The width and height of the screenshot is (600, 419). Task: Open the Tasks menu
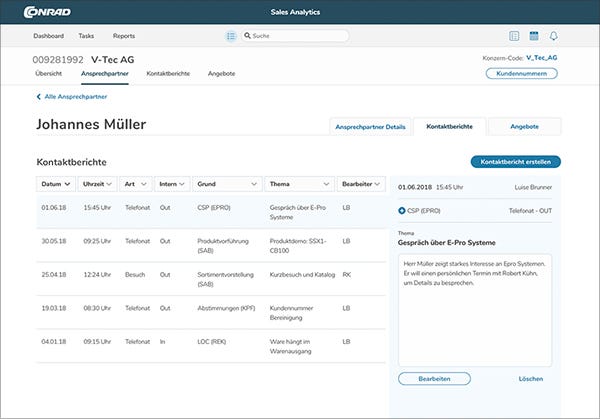click(86, 36)
